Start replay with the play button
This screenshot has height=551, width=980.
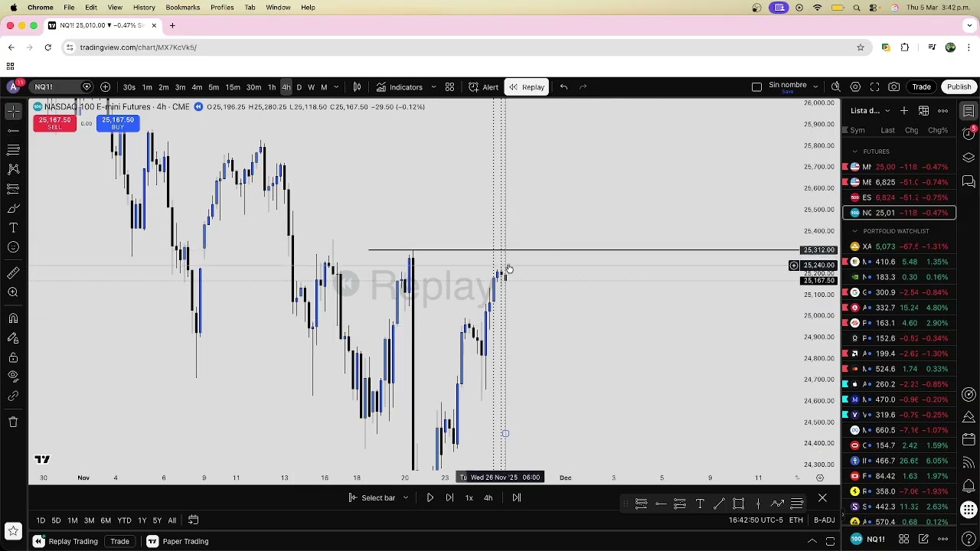click(430, 498)
